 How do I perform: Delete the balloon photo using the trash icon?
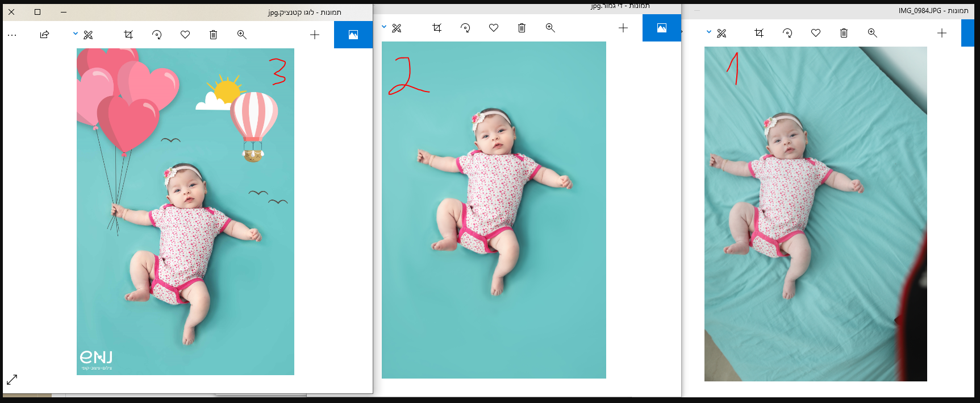tap(213, 35)
